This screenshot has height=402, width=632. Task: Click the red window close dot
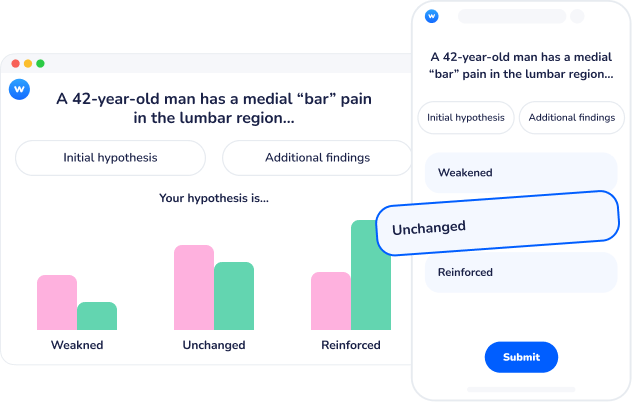16,63
